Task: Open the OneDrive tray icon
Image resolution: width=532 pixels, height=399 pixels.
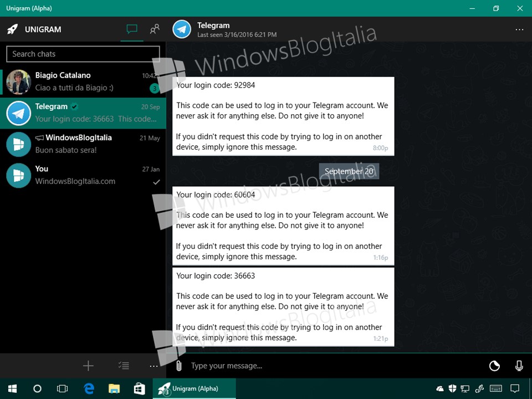Action: coord(439,389)
